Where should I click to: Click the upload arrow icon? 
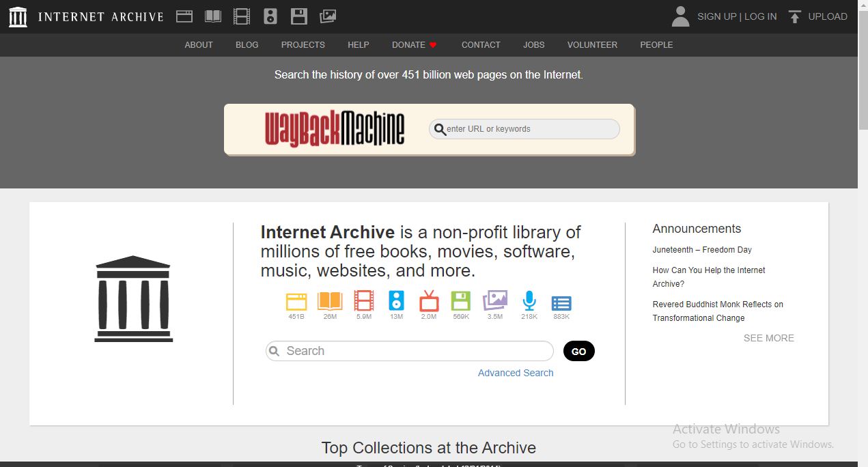(x=794, y=16)
